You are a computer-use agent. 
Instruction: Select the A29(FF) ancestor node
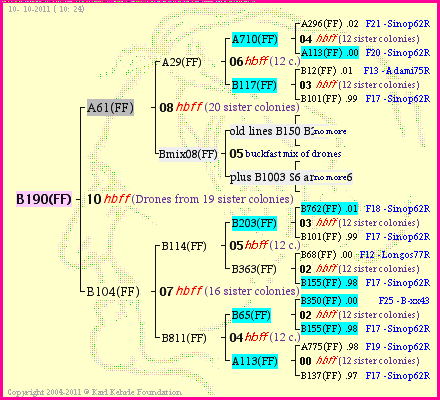[182, 62]
